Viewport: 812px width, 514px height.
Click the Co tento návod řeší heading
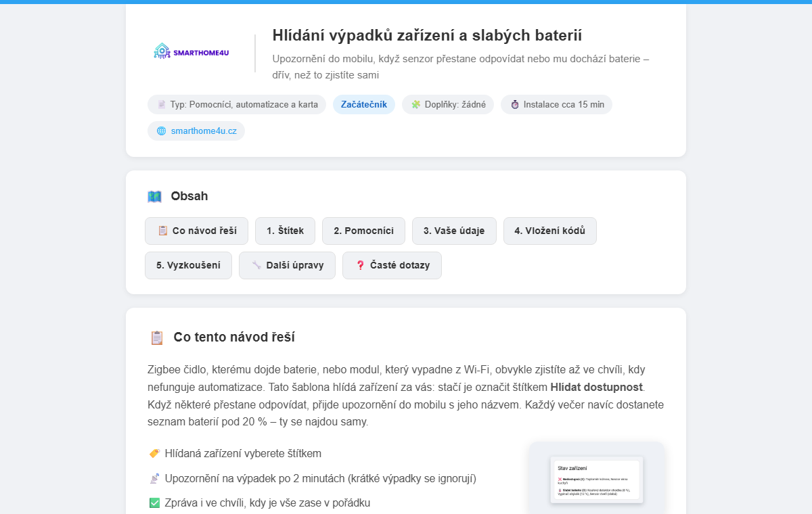234,337
